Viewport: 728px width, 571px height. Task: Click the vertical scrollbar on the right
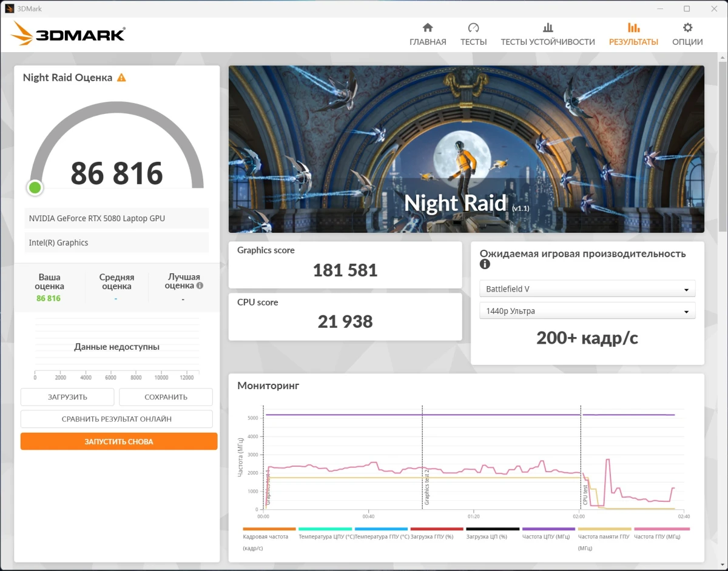(722, 145)
